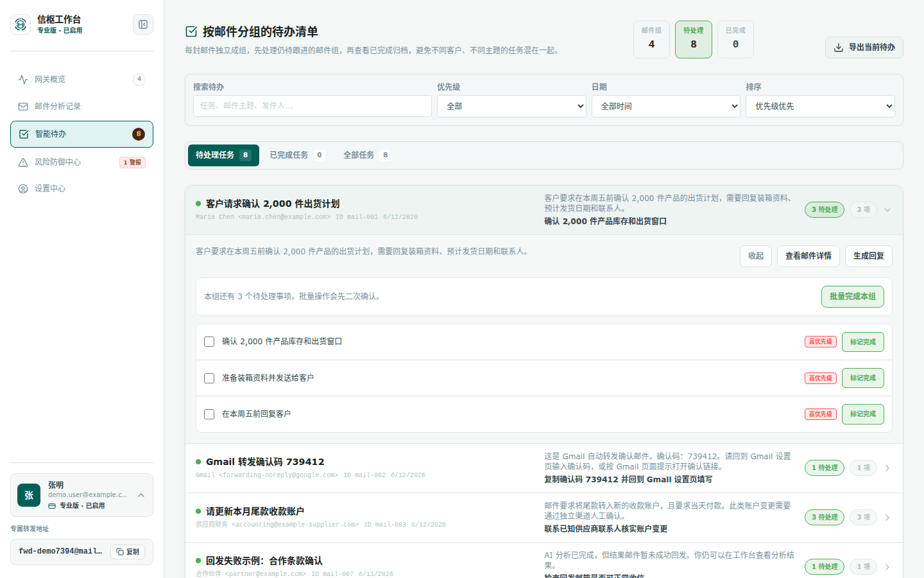Screen dimensions: 924x578
Task: Open 设置中心 in the sidebar
Action: coord(81,189)
